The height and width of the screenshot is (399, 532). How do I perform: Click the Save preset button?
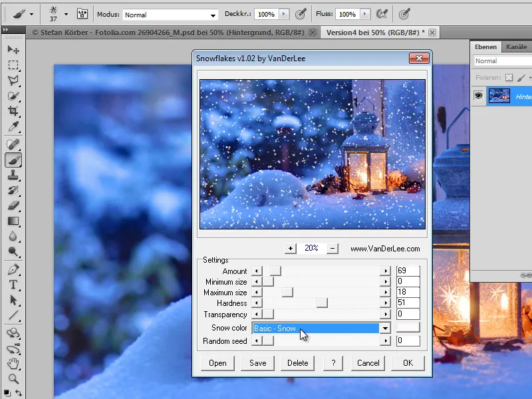258,363
